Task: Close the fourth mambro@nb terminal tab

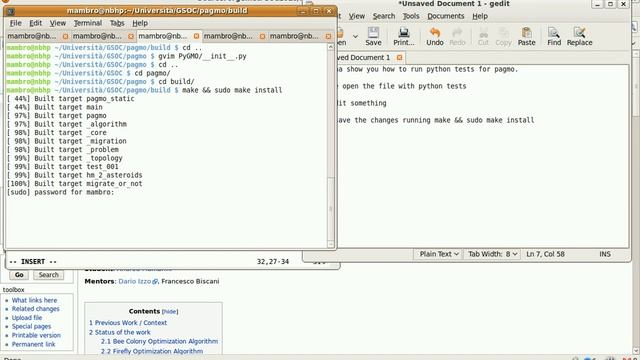Action: (262, 36)
